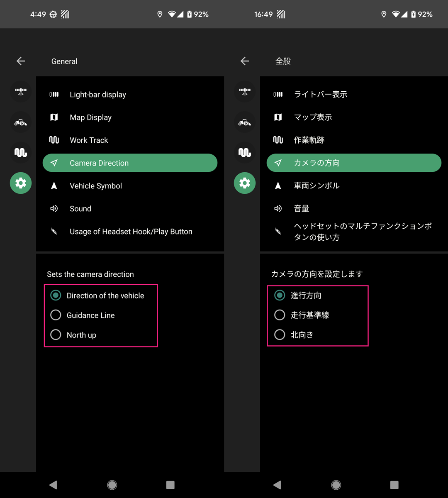Tap the Android home button in the navigation bar

click(112, 485)
